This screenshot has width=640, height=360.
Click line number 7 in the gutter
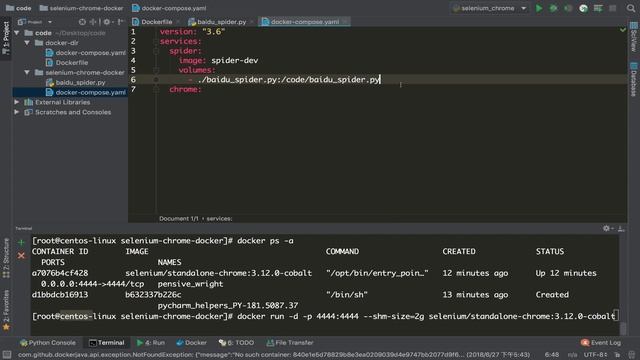[x=133, y=89]
